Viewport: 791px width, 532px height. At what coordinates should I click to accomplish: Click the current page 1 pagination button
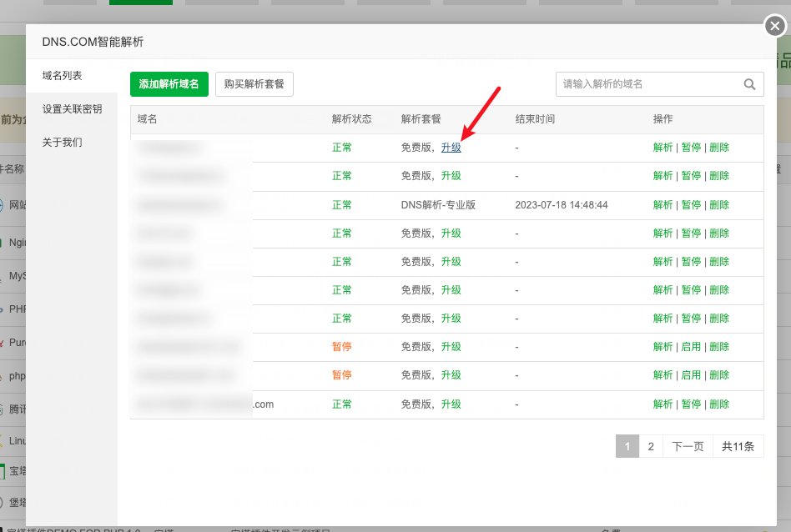pyautogui.click(x=627, y=446)
